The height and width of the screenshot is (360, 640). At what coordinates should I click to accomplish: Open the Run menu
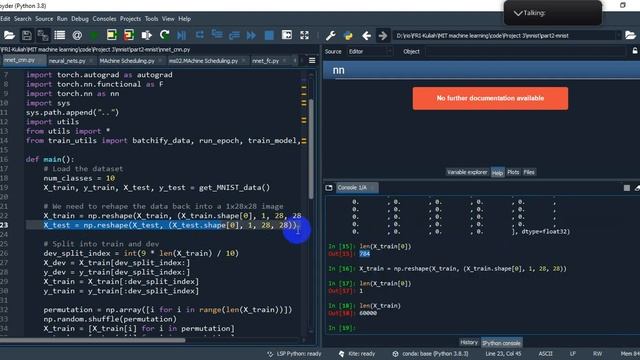(62, 19)
